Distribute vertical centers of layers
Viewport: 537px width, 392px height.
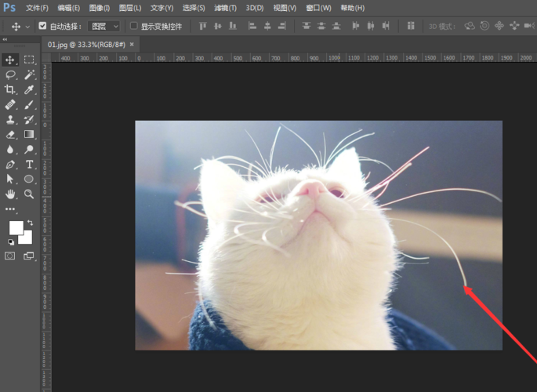(x=321, y=26)
